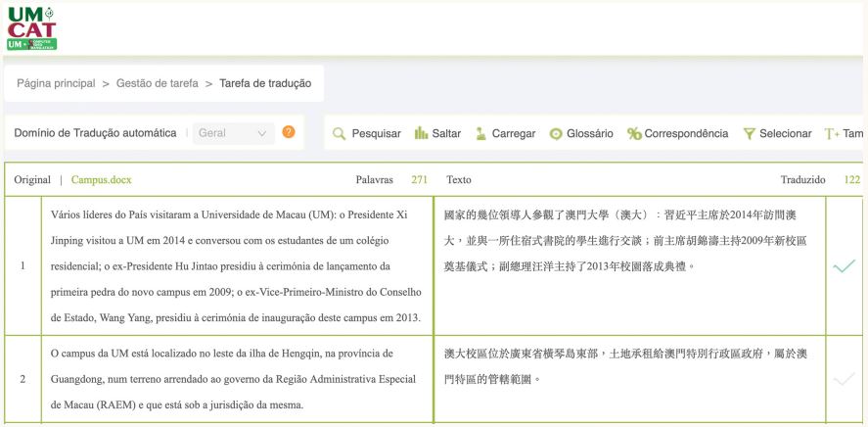The image size is (868, 427).
Task: Toggle confirmation checkmark for segment 2
Action: [842, 379]
